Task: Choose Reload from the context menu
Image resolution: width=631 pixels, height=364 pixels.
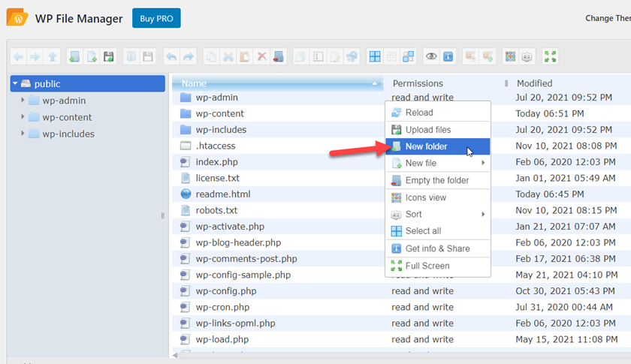Action: click(x=438, y=113)
